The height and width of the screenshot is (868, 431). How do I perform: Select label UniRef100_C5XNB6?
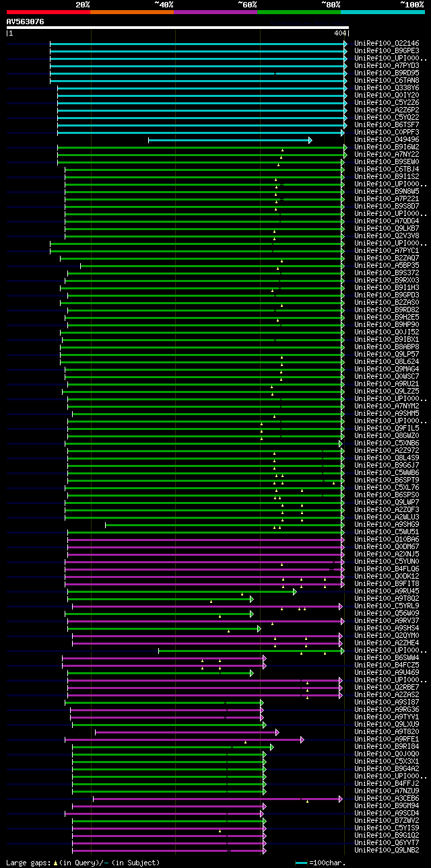click(x=387, y=443)
